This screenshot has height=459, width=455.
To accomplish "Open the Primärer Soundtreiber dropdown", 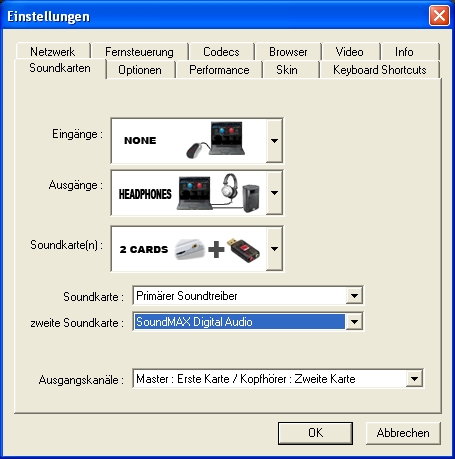I will click(x=354, y=296).
